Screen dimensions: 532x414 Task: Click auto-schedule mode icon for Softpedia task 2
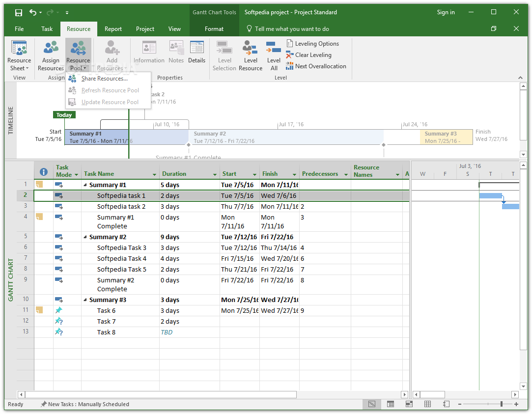58,206
